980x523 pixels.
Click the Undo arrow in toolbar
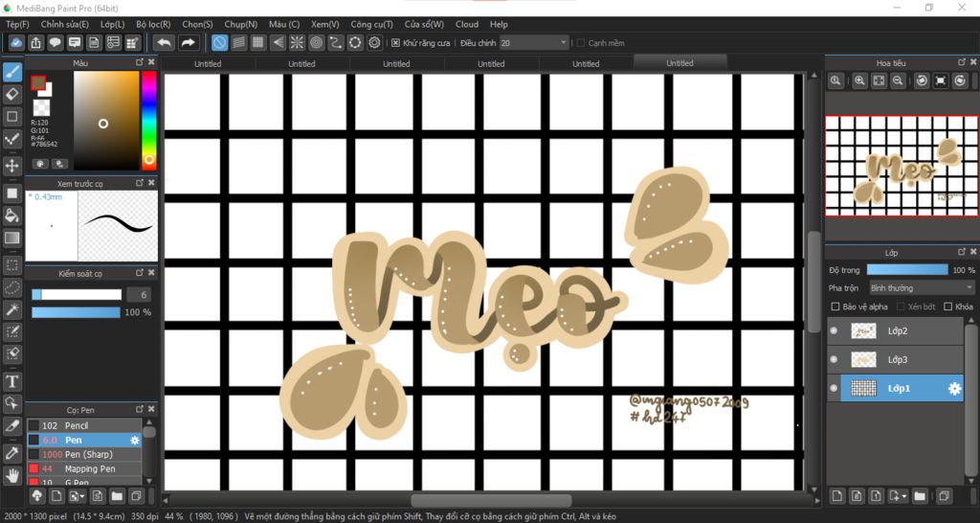click(x=164, y=42)
